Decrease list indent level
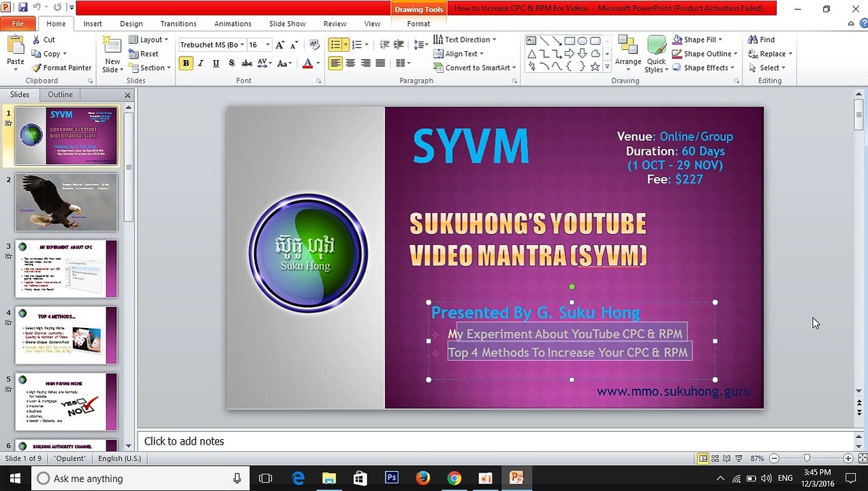868x491 pixels. click(384, 44)
